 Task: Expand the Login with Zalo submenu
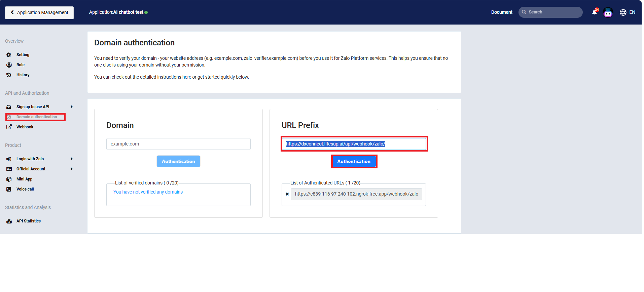[x=71, y=159]
